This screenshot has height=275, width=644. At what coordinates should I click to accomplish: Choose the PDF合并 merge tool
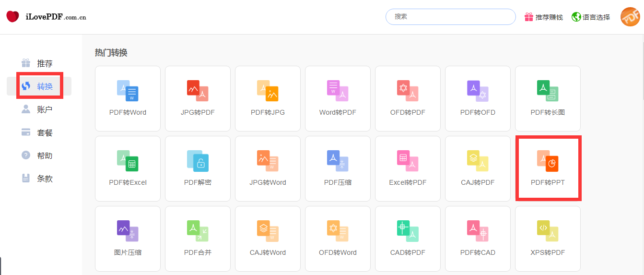[x=198, y=239]
